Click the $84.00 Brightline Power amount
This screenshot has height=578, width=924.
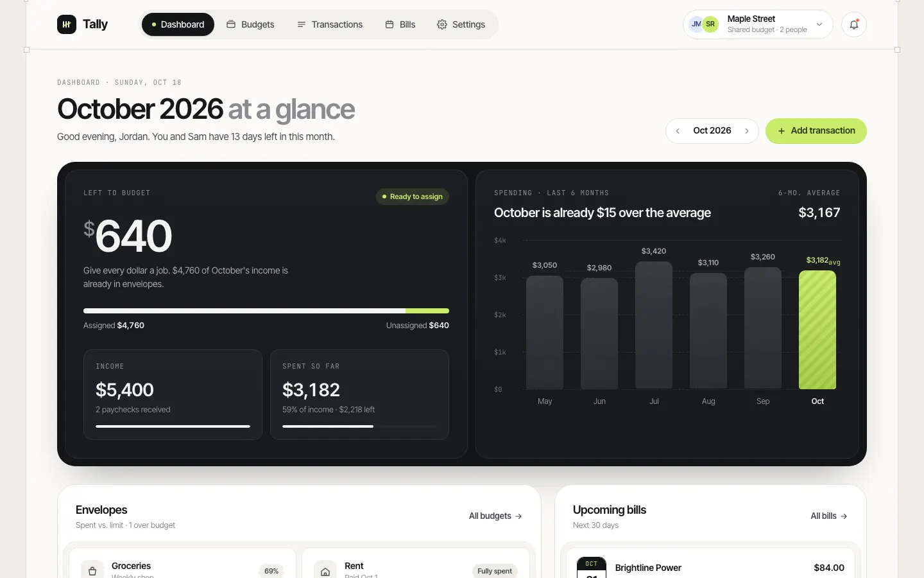(829, 568)
